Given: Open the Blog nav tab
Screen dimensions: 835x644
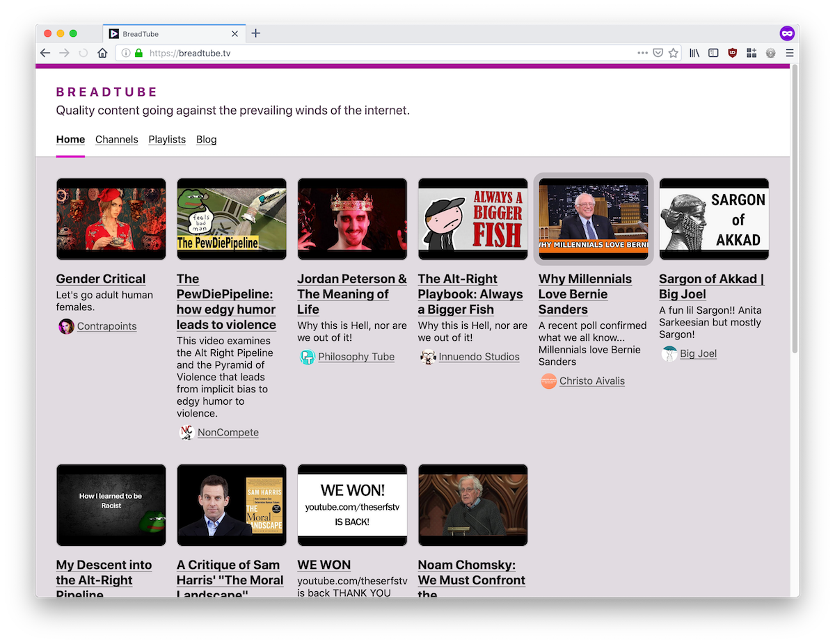Looking at the screenshot, I should tap(207, 140).
